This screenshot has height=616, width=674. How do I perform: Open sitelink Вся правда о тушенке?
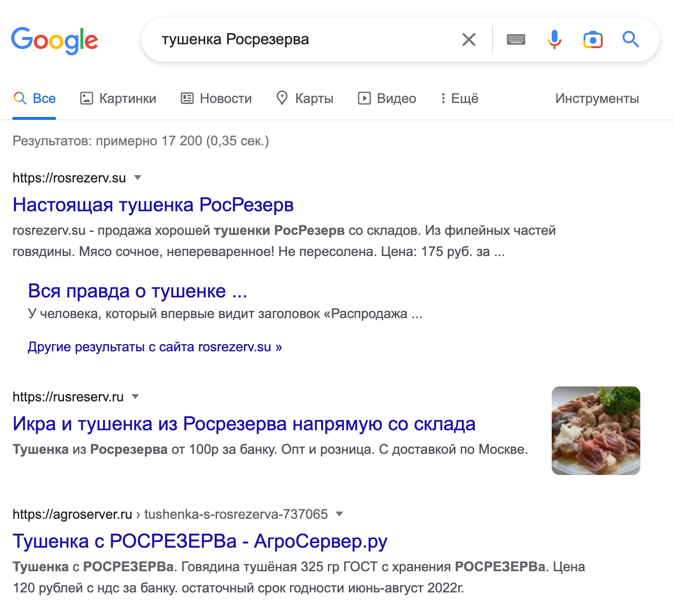[x=137, y=291]
